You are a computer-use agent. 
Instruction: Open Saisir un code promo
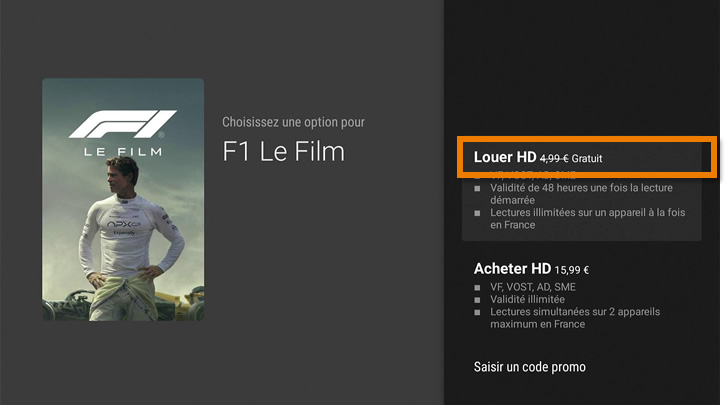(529, 367)
